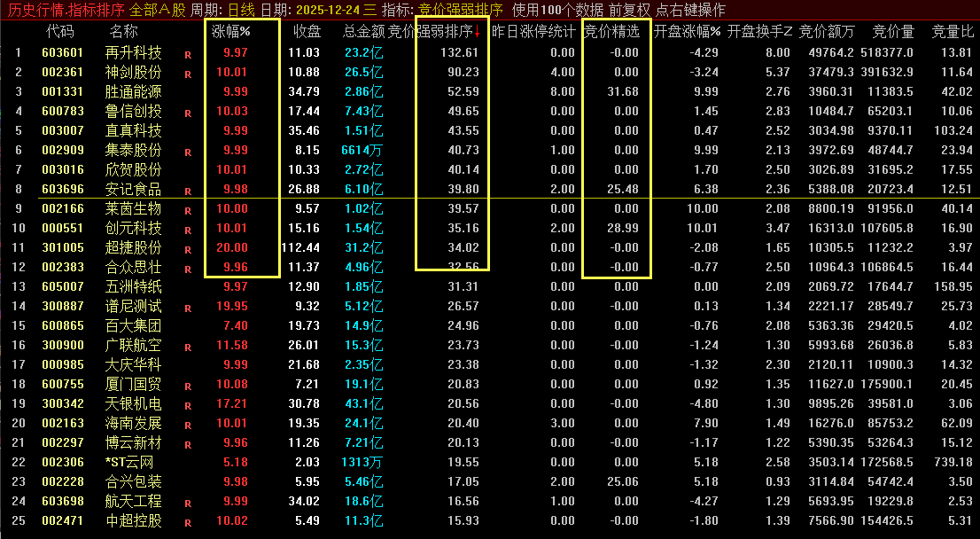Click the R marker beside 谱尼测试

point(188,309)
